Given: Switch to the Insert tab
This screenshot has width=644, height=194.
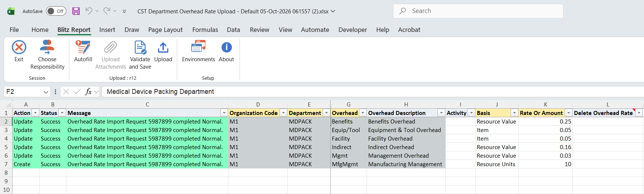Looking at the screenshot, I should coord(107,30).
